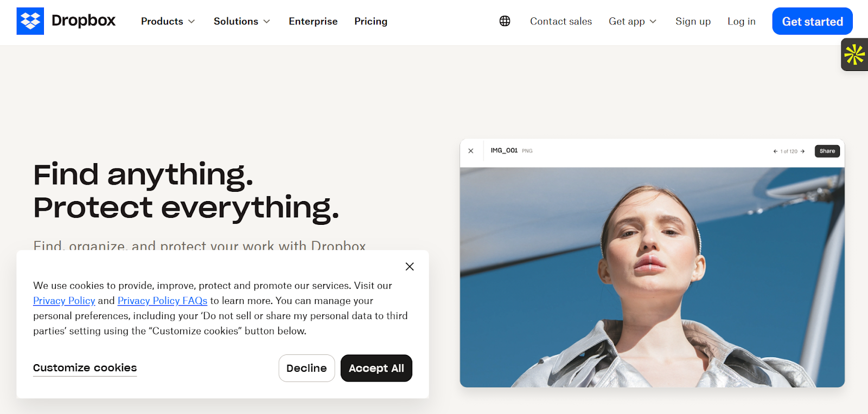Click the Log in link
Image resolution: width=868 pixels, height=414 pixels.
[742, 21]
